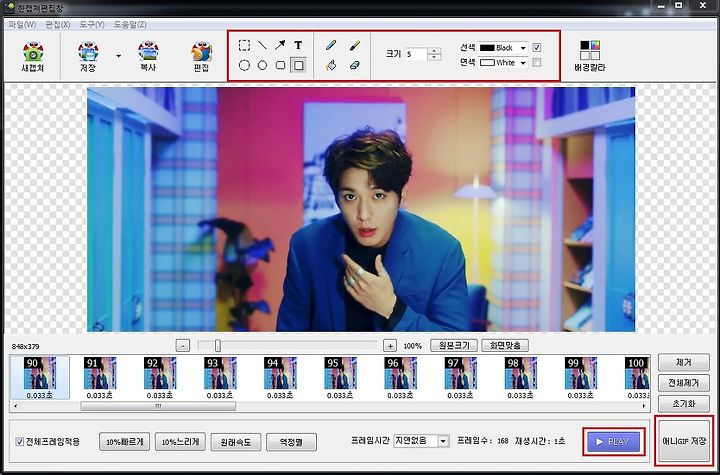Click the frame list scroll right arrow
The image size is (720, 475).
coord(644,406)
